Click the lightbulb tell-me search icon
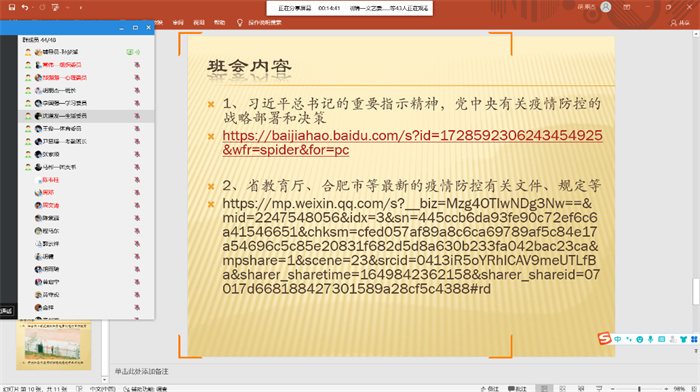700x392 pixels. 239,22
